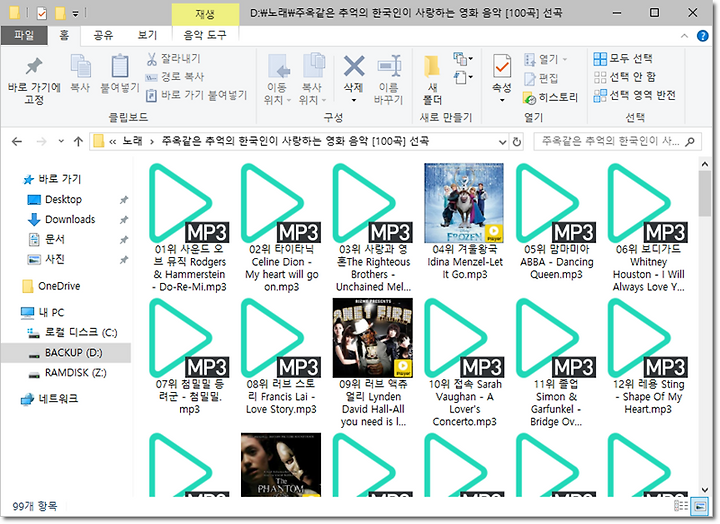
Task: Select 06위 Whitney Houston file
Action: [x=648, y=228]
